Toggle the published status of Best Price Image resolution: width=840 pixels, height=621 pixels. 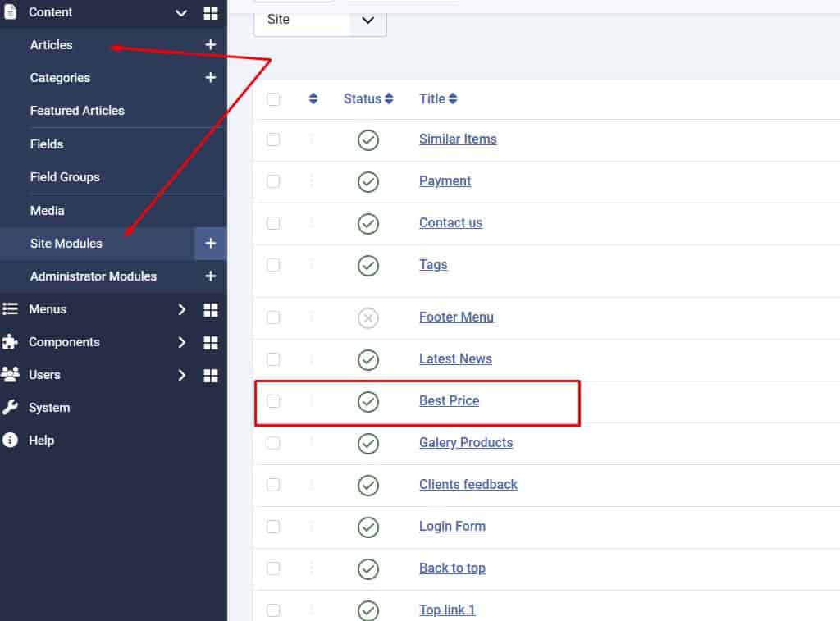[x=368, y=401]
